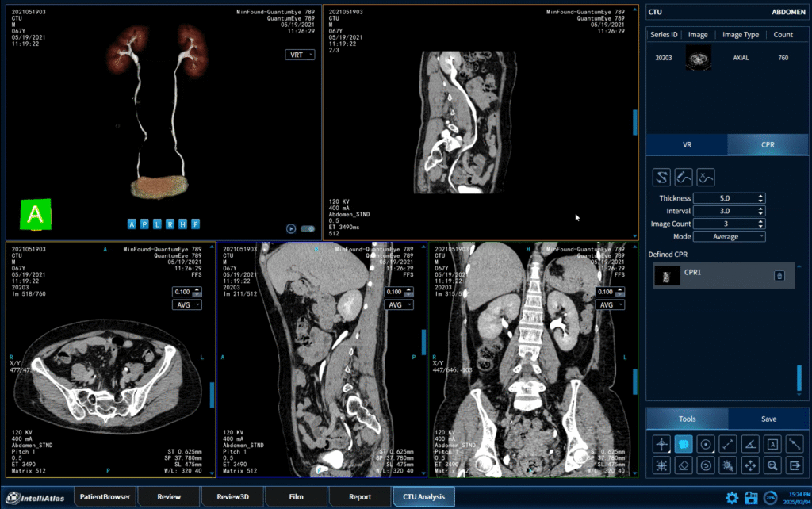Open the VRT rendering mode dropdown

coord(300,55)
